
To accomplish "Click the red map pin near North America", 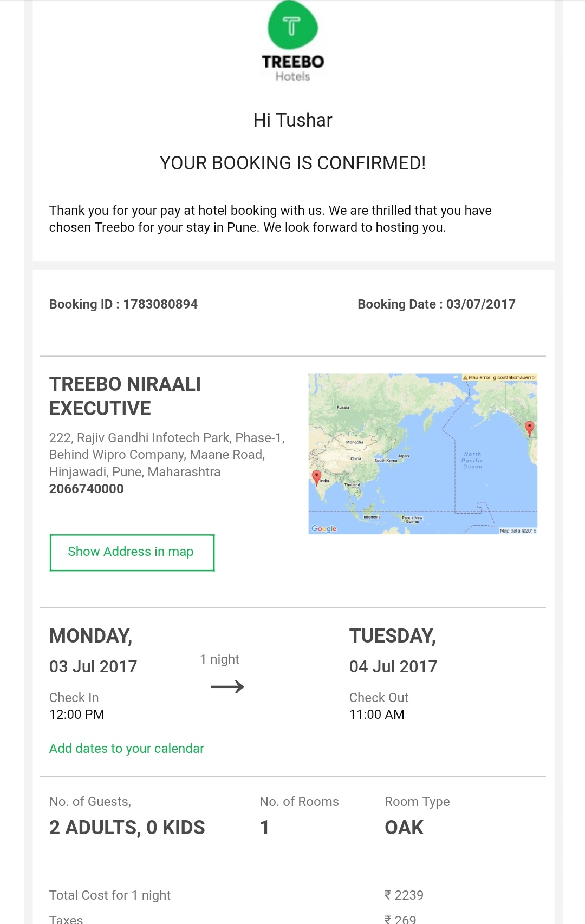I will 530,428.
